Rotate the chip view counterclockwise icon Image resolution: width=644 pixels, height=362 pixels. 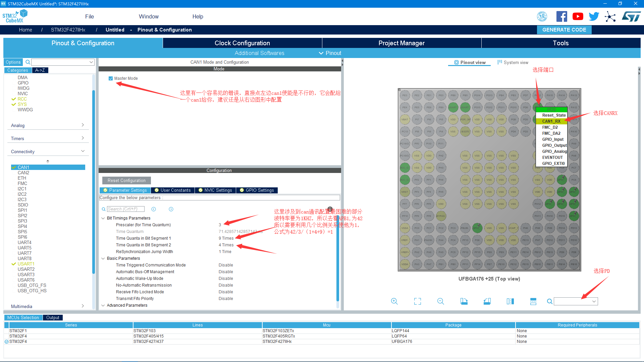coord(487,301)
